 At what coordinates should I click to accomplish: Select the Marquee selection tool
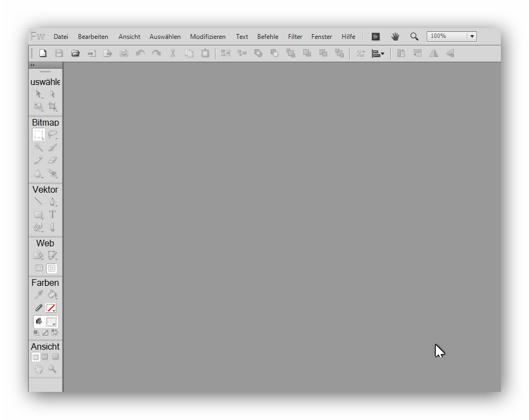pos(38,134)
